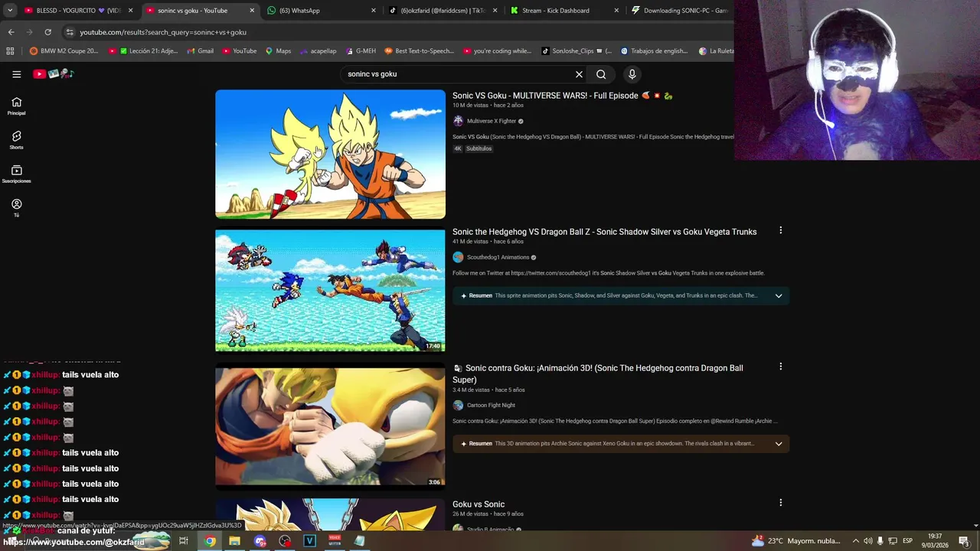Clear the 'soninc vs goku' search text
The width and height of the screenshot is (980, 551).
(579, 74)
